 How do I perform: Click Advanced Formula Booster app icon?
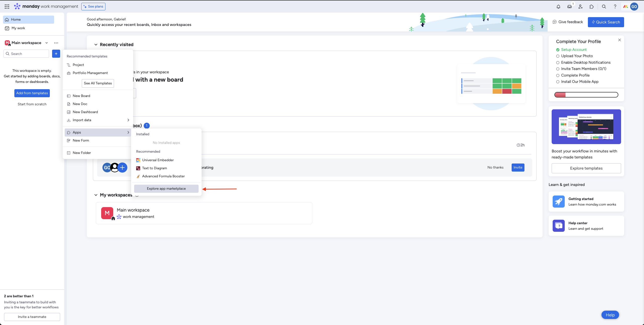[138, 176]
